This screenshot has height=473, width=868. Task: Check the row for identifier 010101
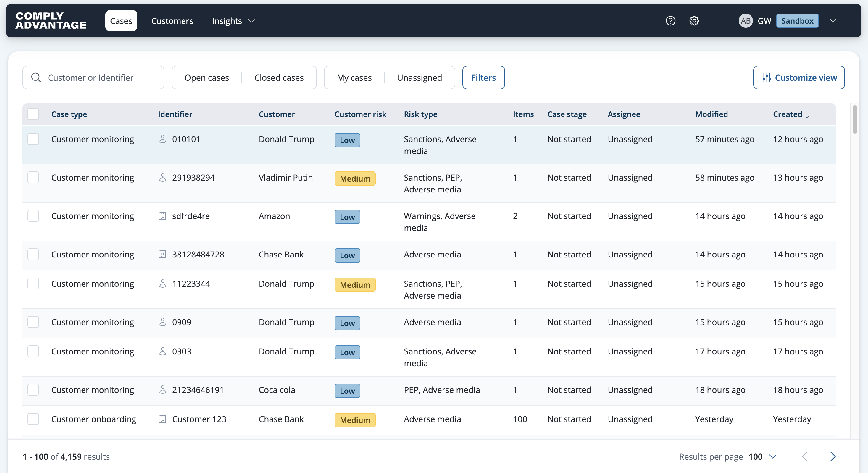[x=33, y=139]
